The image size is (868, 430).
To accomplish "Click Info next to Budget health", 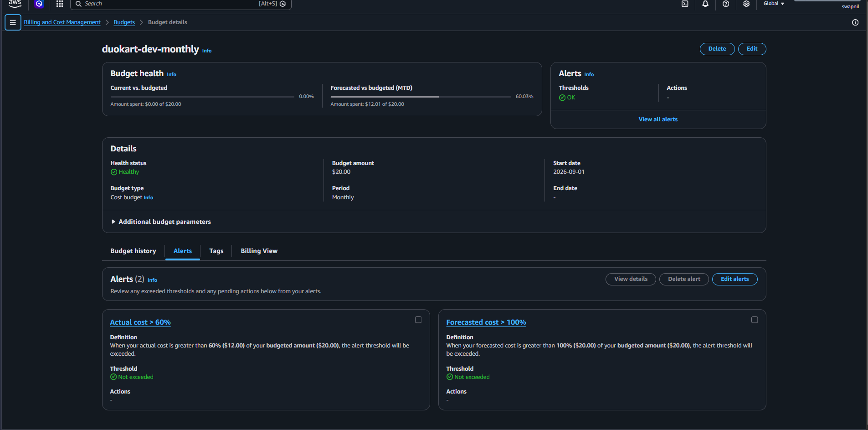I will [171, 75].
